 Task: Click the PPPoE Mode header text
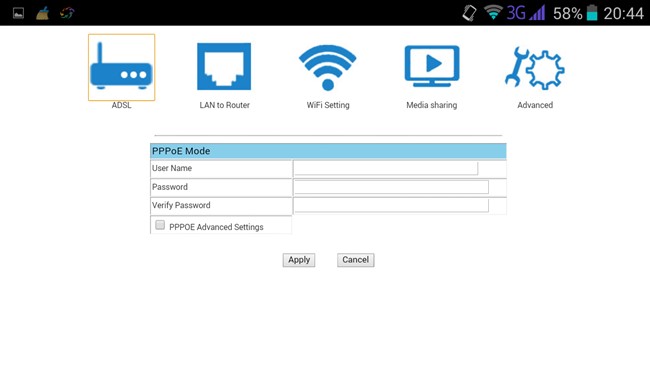click(181, 151)
